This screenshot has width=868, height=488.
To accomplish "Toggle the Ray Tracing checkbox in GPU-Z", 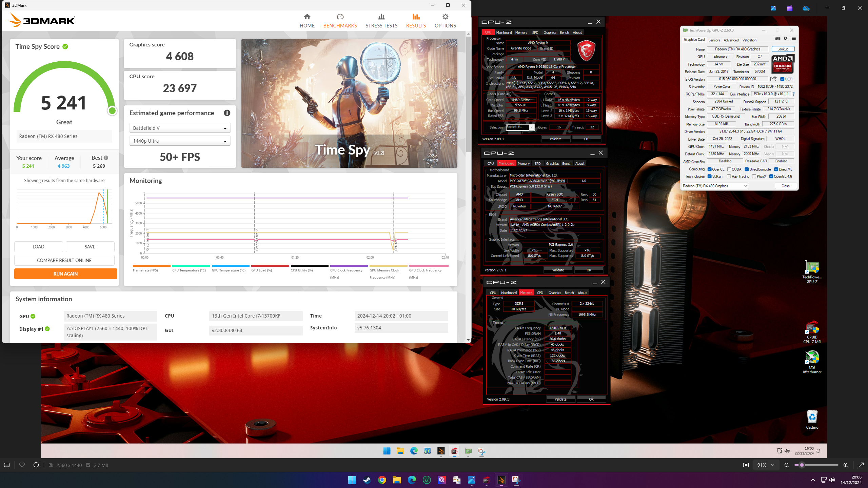I will coord(729,176).
